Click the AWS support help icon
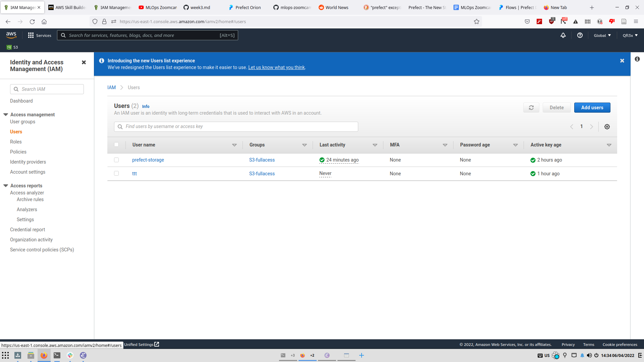 click(x=580, y=36)
